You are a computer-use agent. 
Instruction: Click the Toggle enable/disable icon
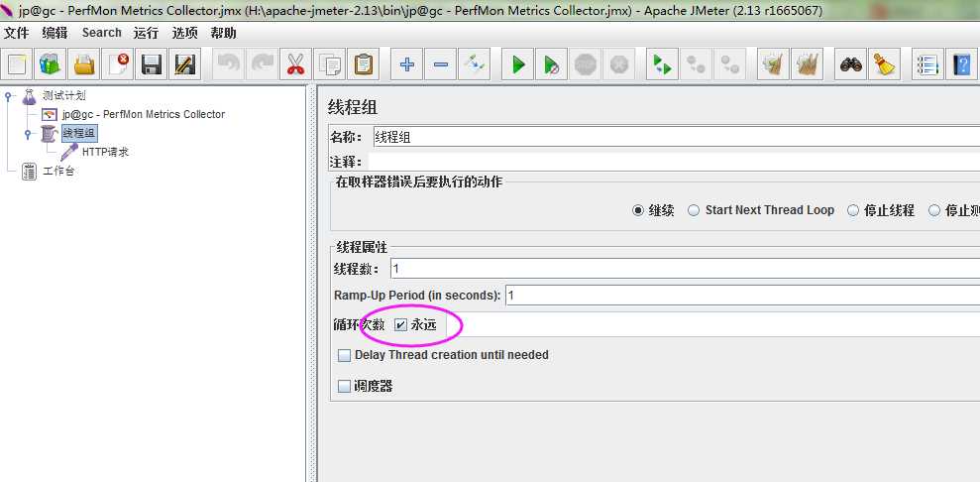pyautogui.click(x=474, y=64)
